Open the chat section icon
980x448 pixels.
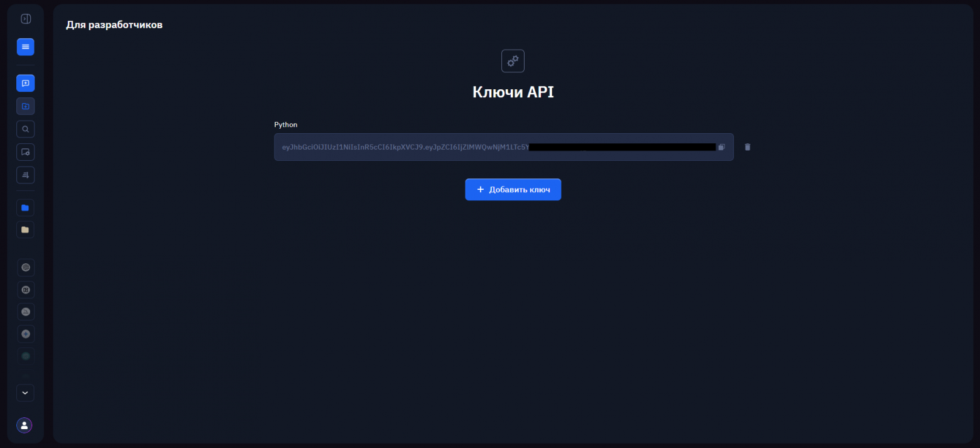(25, 83)
